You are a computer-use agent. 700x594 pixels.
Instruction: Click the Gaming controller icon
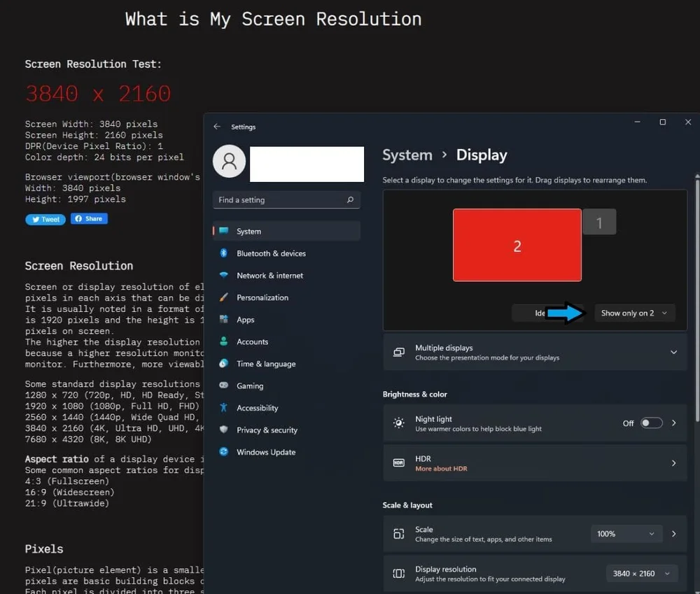click(224, 385)
